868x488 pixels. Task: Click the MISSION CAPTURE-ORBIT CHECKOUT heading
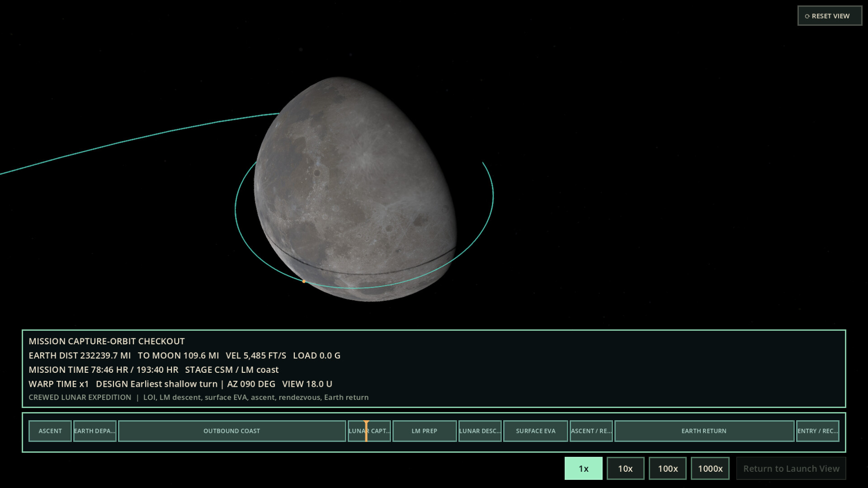[107, 341]
